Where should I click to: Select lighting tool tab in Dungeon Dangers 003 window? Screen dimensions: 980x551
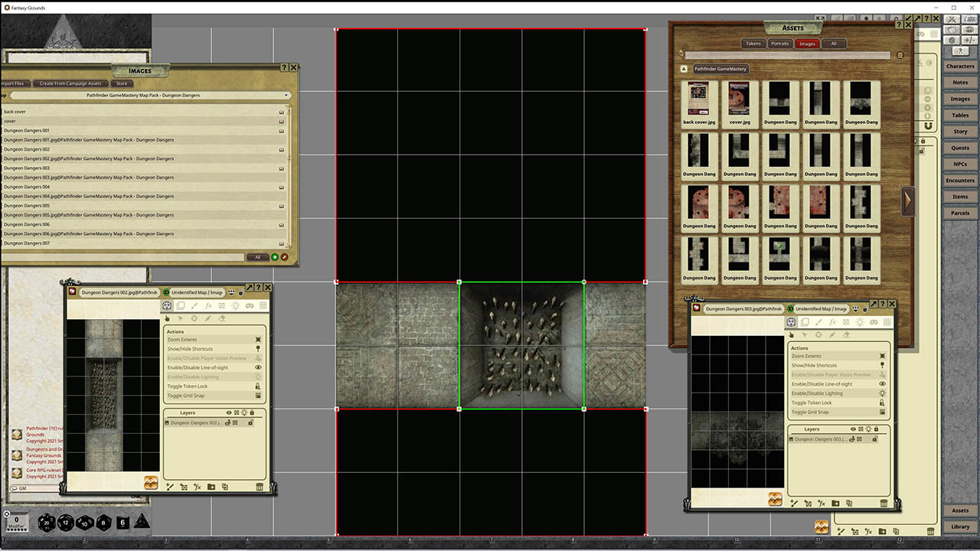860,322
